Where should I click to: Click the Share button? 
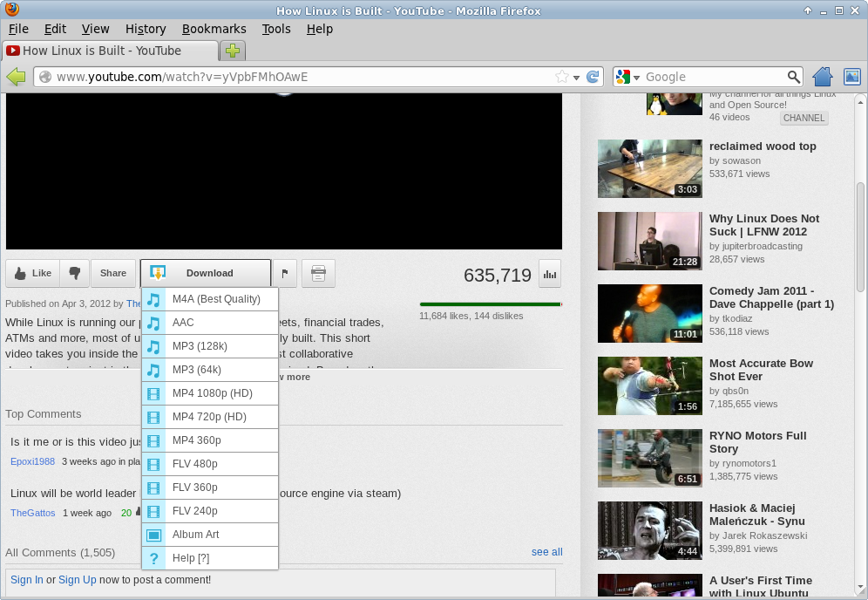point(113,273)
